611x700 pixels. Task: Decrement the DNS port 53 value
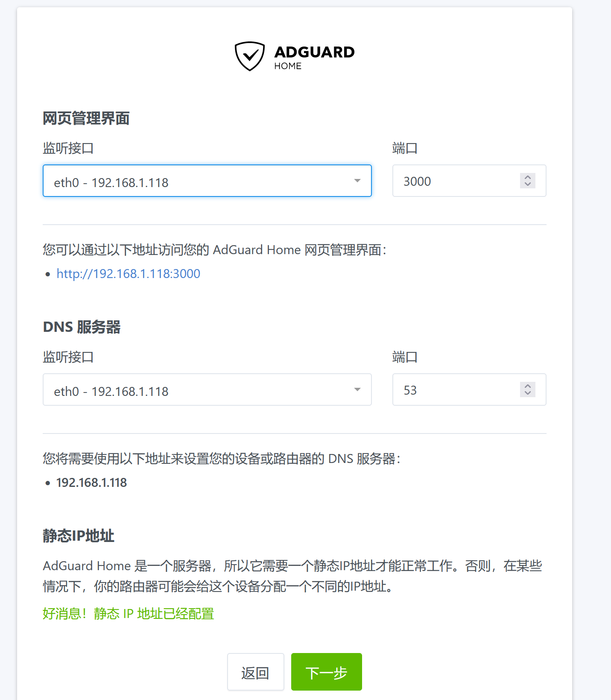click(528, 393)
